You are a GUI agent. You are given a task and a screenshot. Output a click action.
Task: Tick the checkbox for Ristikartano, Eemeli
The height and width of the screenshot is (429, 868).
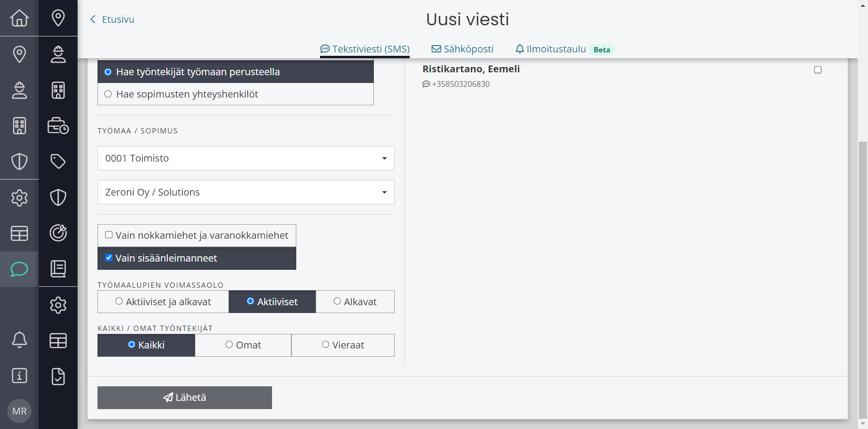pyautogui.click(x=818, y=70)
